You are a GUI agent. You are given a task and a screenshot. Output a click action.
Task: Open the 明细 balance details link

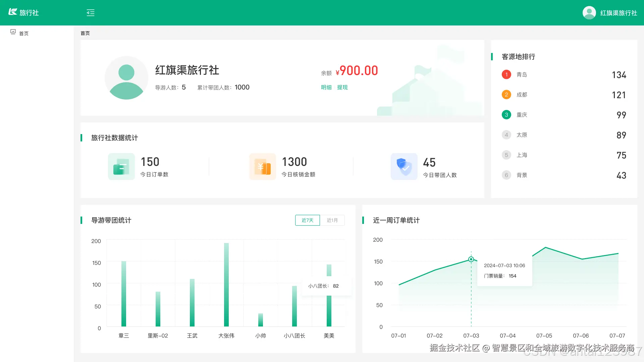[326, 87]
